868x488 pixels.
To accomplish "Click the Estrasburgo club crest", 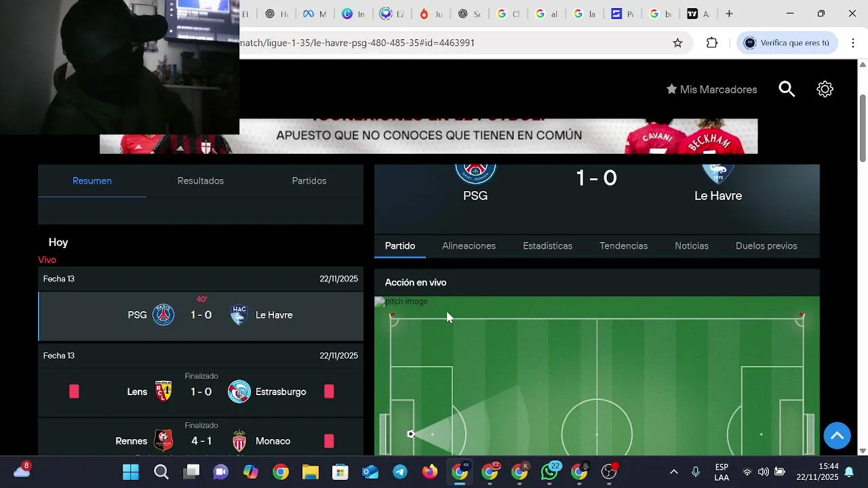I will (239, 391).
